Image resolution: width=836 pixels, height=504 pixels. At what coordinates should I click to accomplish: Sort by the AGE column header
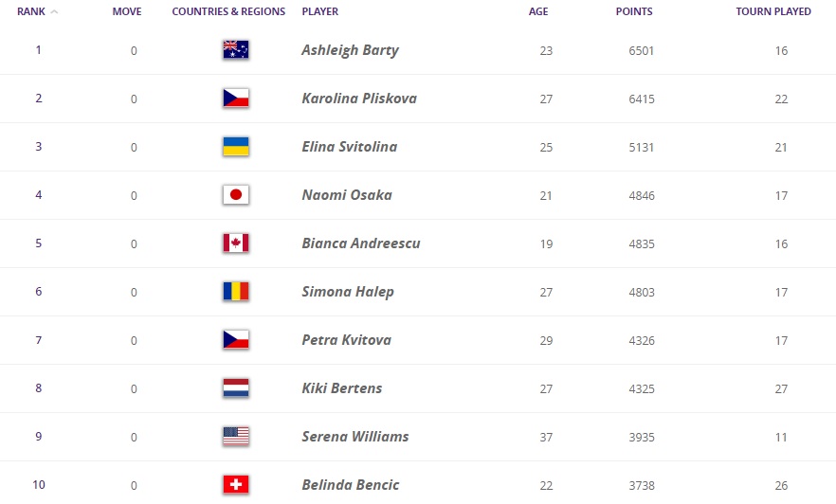[538, 11]
